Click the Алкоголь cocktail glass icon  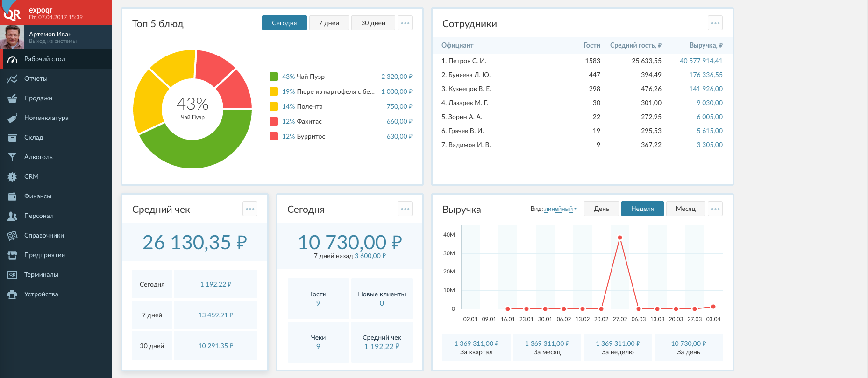[12, 157]
